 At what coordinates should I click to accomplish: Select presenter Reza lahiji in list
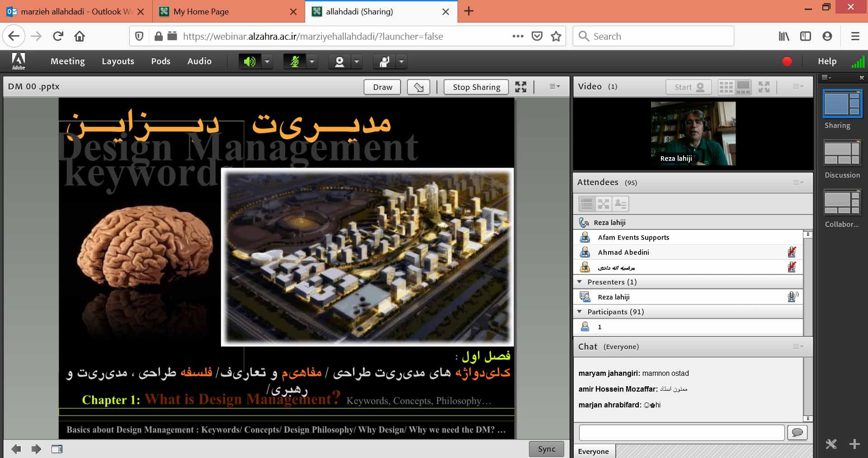(x=688, y=297)
